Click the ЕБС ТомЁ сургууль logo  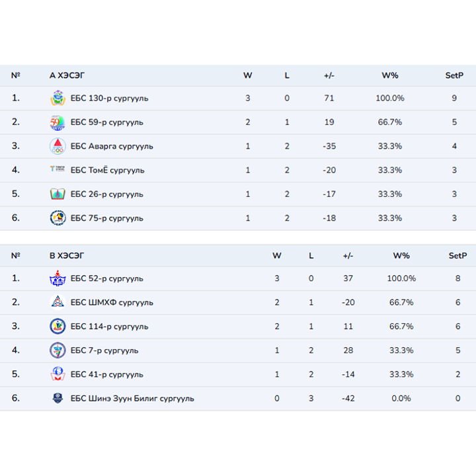(58, 170)
